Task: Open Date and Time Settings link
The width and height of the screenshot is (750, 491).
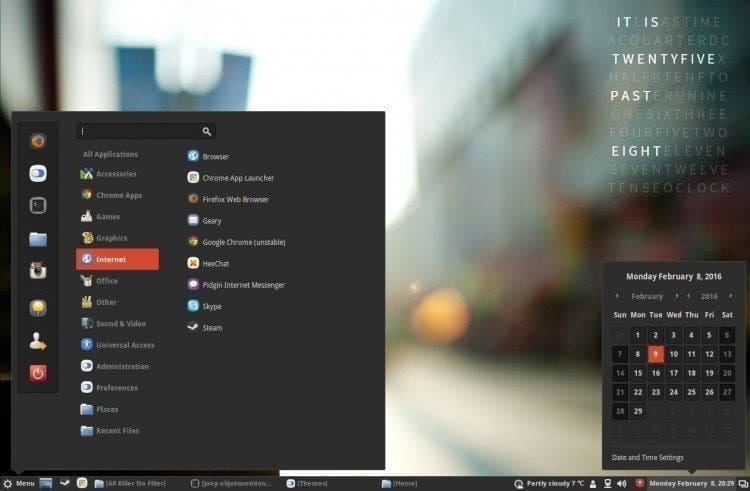Action: pos(648,458)
